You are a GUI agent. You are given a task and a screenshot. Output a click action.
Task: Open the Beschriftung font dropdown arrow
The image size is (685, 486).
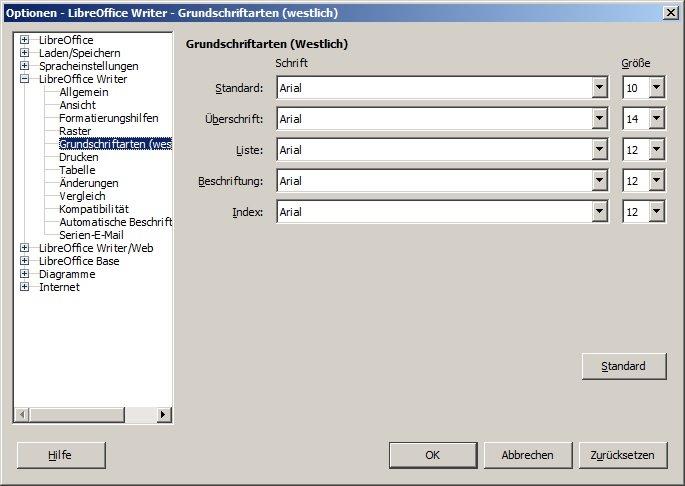pyautogui.click(x=599, y=181)
